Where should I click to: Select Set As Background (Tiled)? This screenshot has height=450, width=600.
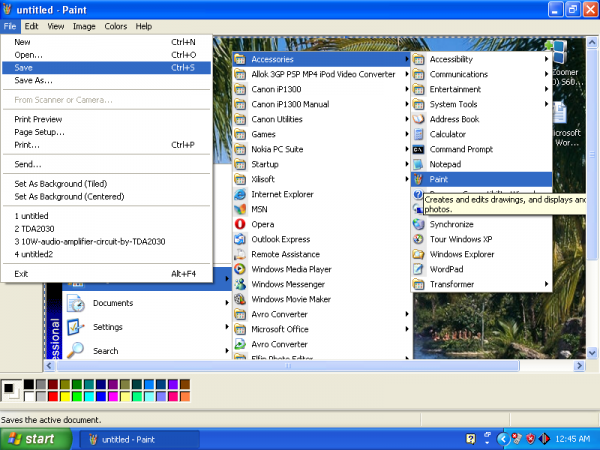click(64, 183)
